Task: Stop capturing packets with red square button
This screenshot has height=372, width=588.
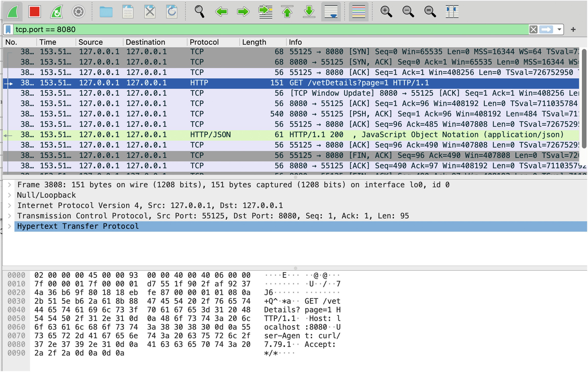Action: (x=34, y=12)
